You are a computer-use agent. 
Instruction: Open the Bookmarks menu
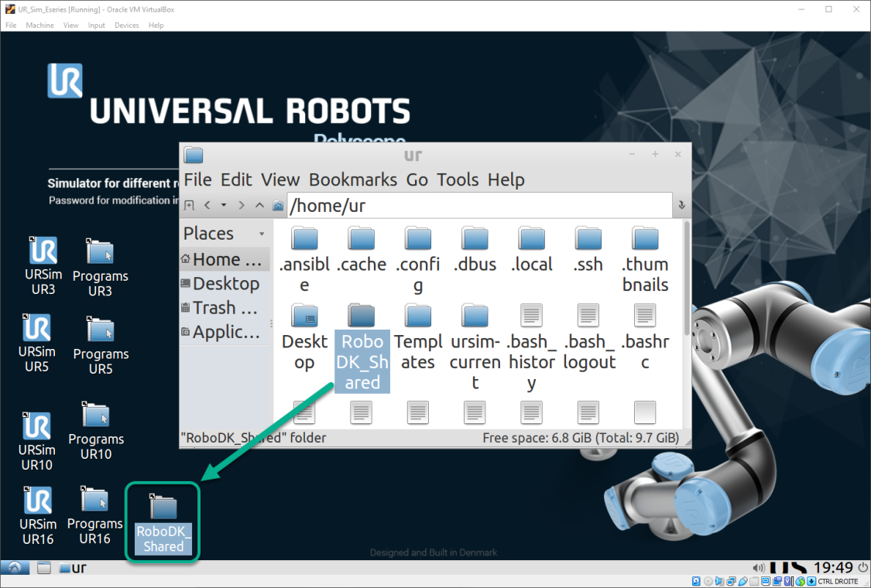(x=353, y=179)
